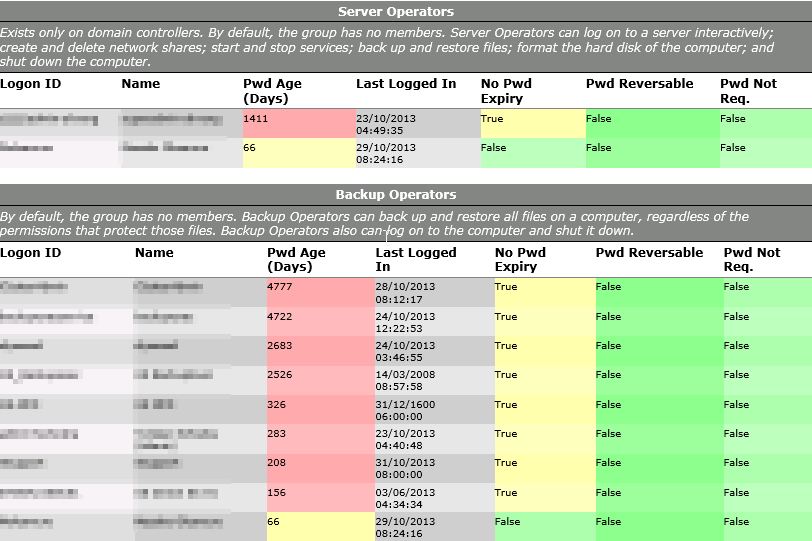Select Pwd Age header in Server Operators table
Image resolution: width=812 pixels, height=541 pixels.
(270, 90)
